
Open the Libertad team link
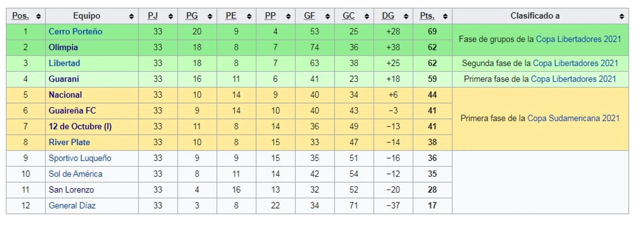point(64,63)
